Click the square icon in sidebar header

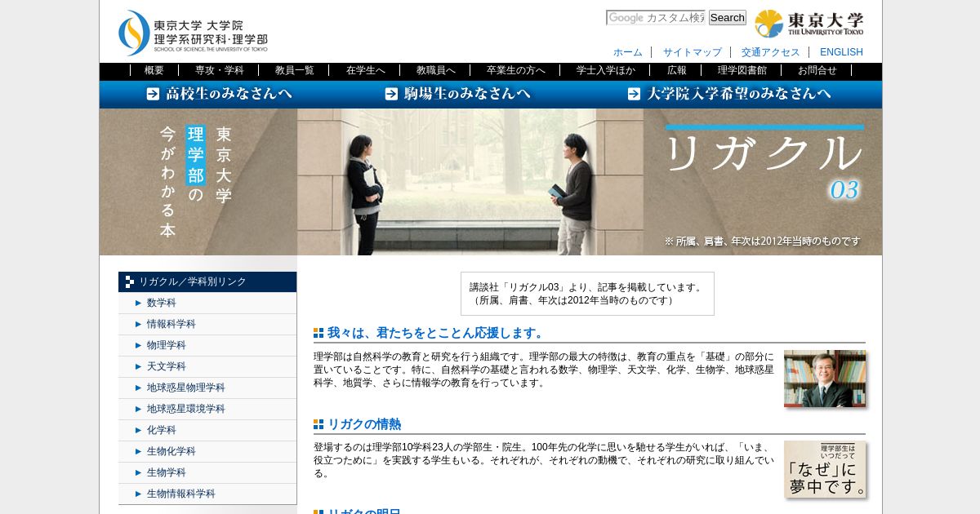(x=130, y=282)
